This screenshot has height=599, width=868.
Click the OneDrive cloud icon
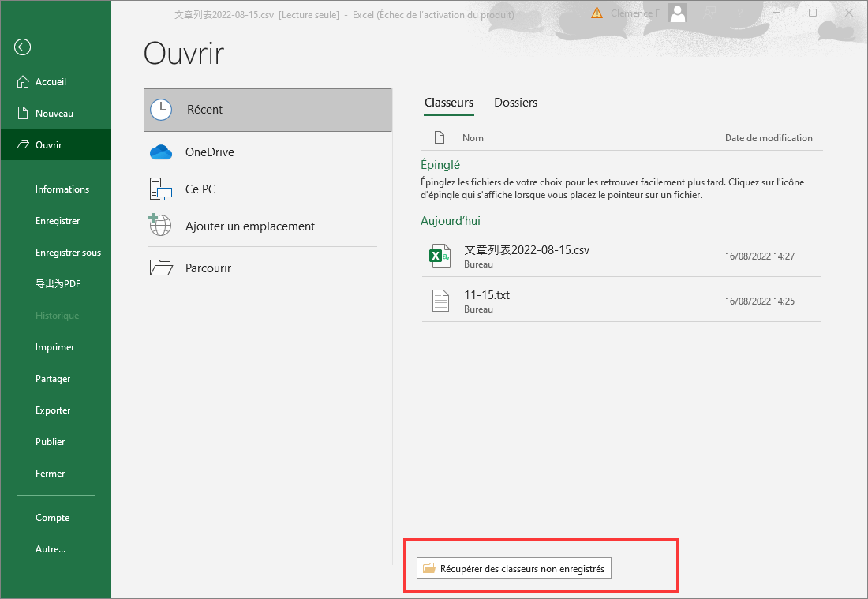point(161,152)
